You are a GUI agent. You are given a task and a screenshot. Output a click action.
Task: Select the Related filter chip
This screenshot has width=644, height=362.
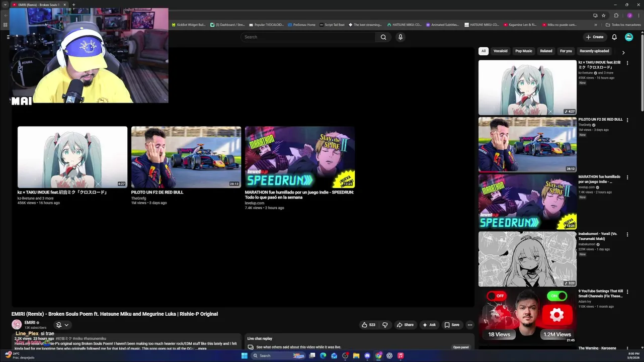[x=546, y=51]
